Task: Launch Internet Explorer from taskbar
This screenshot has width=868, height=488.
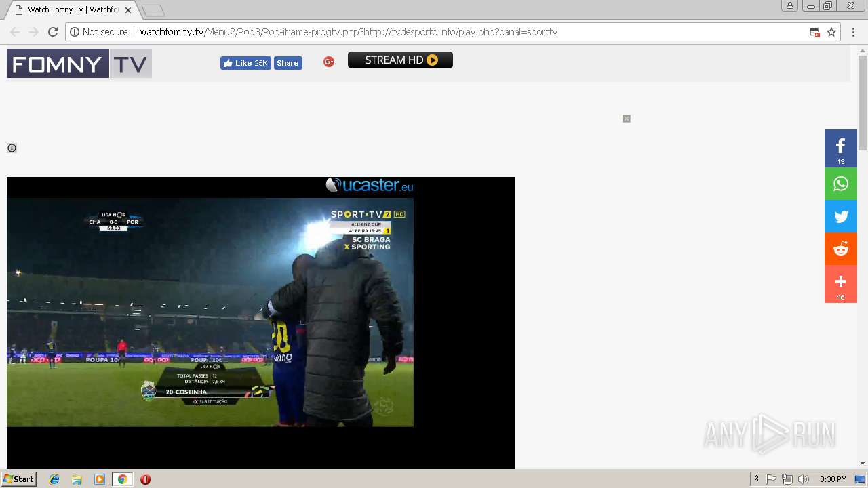Action: [x=54, y=479]
